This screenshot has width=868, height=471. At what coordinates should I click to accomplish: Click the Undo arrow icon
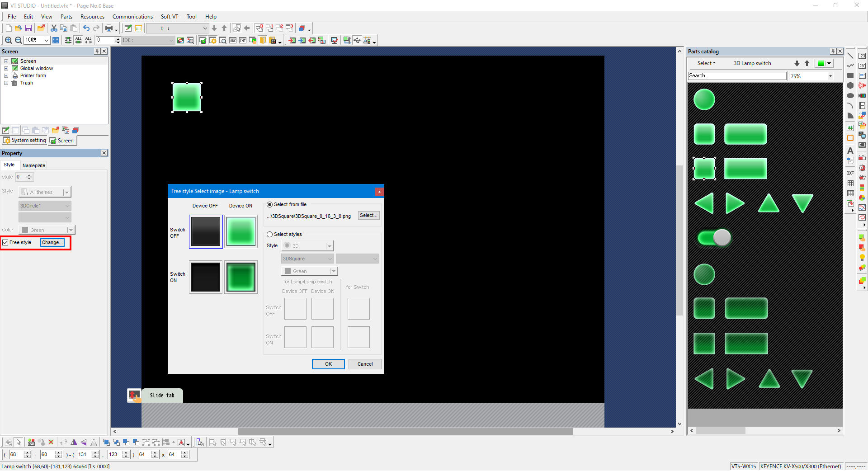86,28
